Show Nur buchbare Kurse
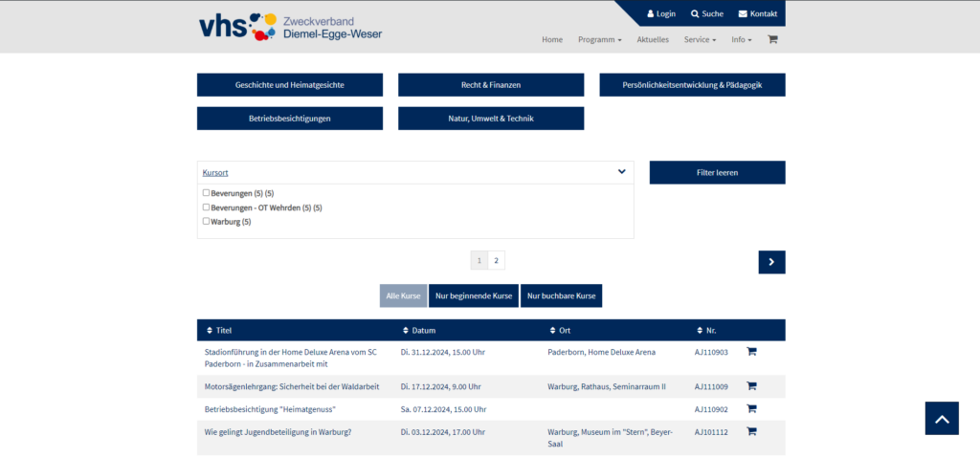Screen dimensions: 980x458 561,295
